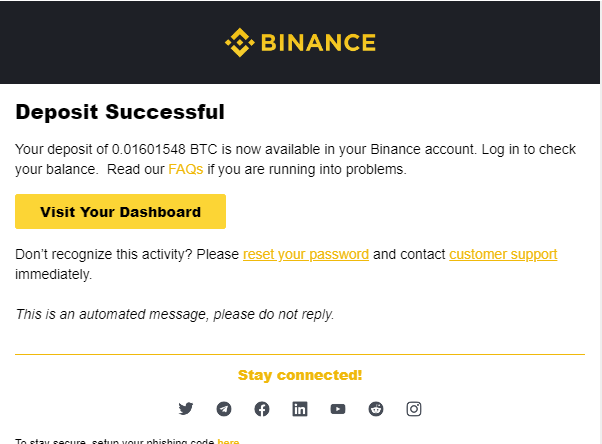Open the Reddit social icon

click(376, 409)
